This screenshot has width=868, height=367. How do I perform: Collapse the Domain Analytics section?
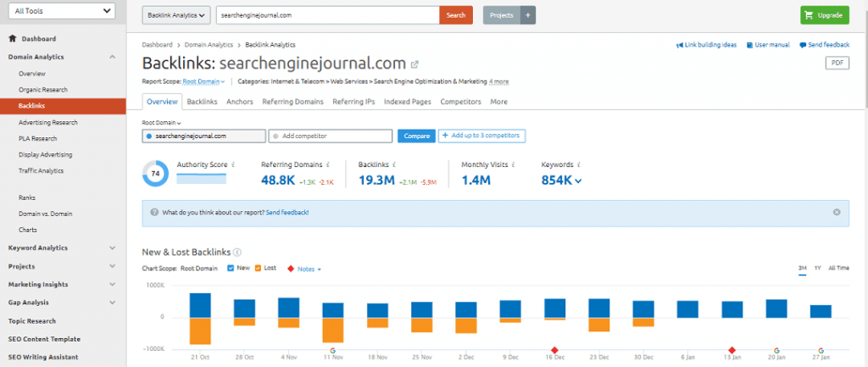113,57
